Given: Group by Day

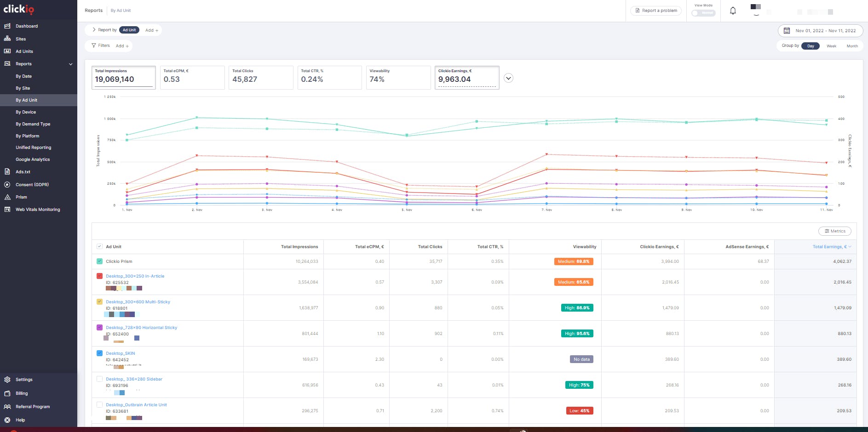Looking at the screenshot, I should tap(811, 46).
